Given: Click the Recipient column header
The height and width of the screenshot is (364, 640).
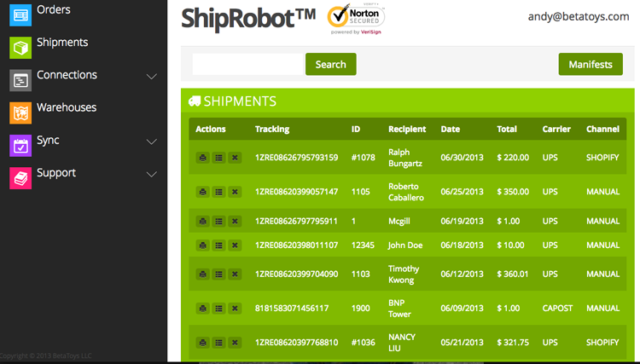Looking at the screenshot, I should tap(407, 130).
